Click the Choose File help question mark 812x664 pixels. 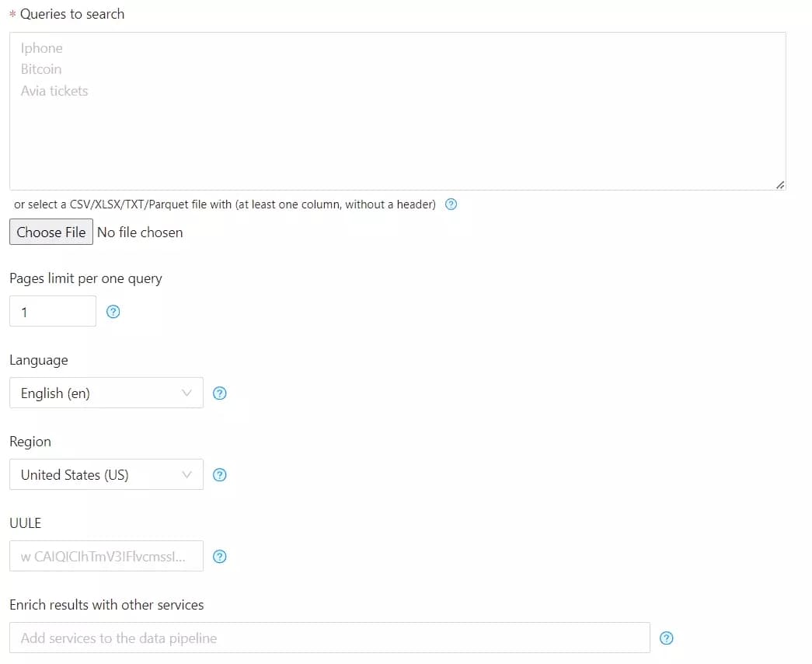pos(451,204)
